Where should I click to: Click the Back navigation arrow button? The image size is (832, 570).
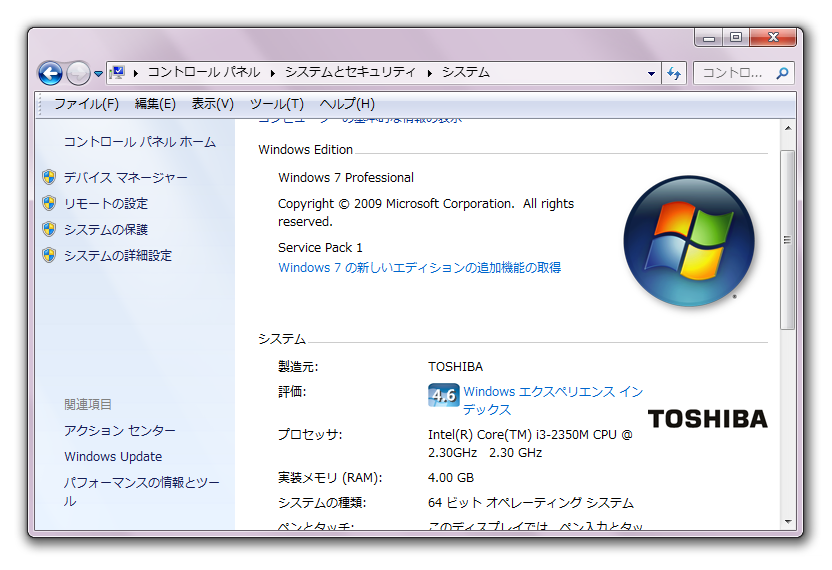click(50, 73)
